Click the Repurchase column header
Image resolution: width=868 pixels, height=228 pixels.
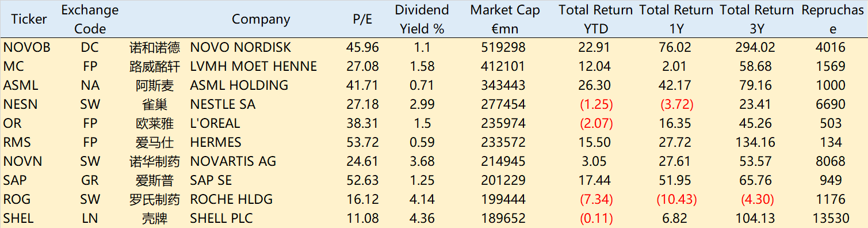[832, 19]
